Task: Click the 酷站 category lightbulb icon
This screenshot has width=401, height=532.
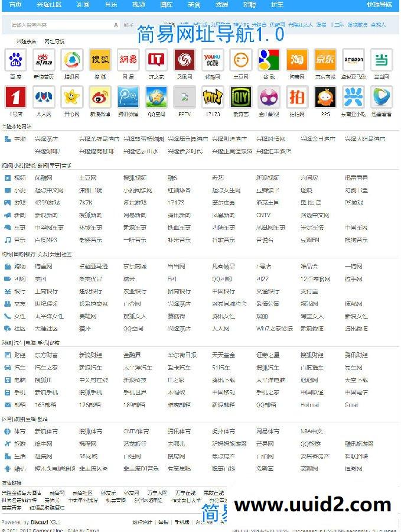Action: coord(8,469)
